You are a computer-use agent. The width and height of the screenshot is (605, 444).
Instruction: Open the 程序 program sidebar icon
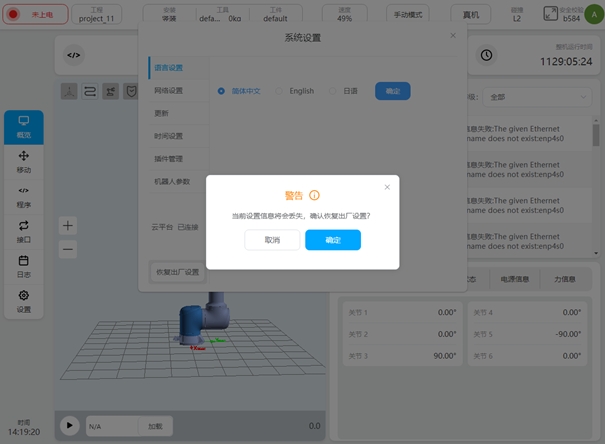point(24,195)
